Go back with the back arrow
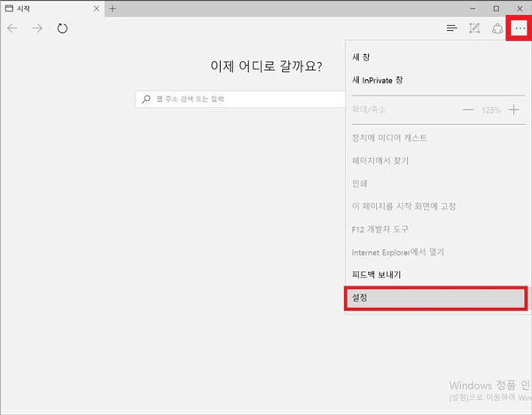The image size is (532, 415). (12, 28)
